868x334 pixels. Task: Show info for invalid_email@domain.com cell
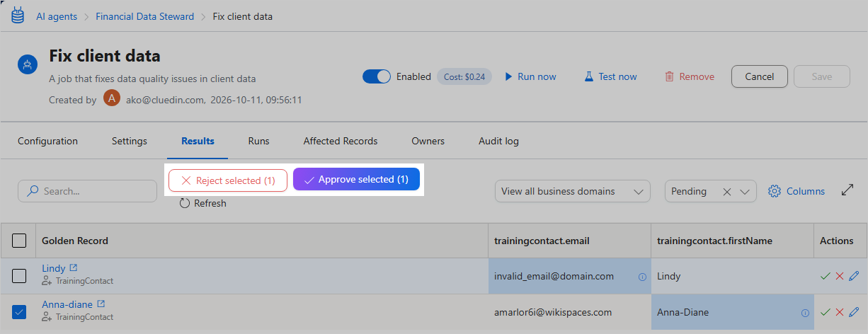(x=642, y=277)
